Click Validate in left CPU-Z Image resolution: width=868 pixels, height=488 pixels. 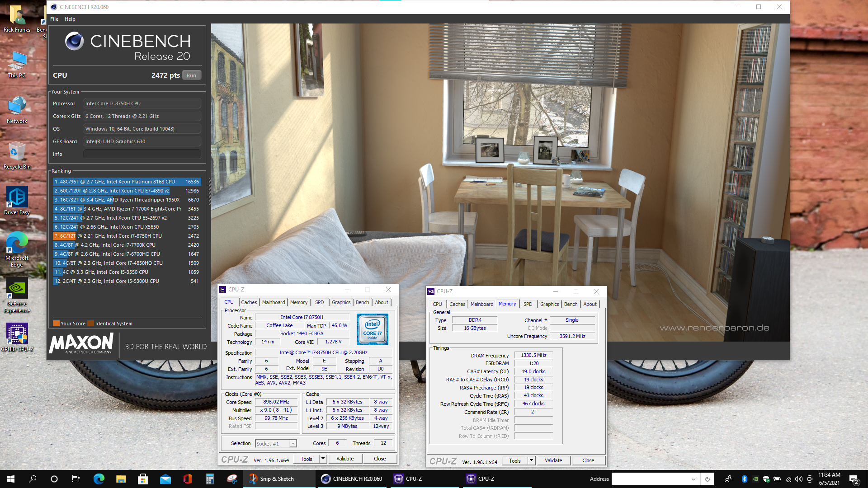pyautogui.click(x=345, y=459)
